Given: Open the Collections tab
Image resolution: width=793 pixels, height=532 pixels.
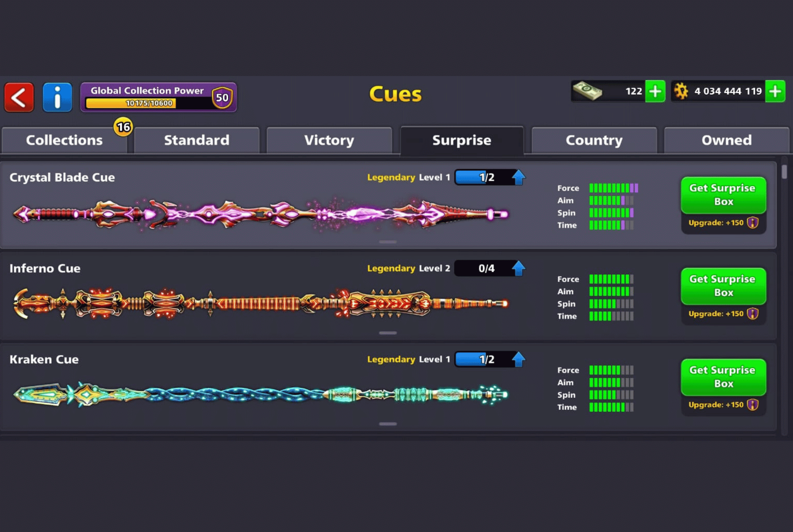Looking at the screenshot, I should (65, 140).
